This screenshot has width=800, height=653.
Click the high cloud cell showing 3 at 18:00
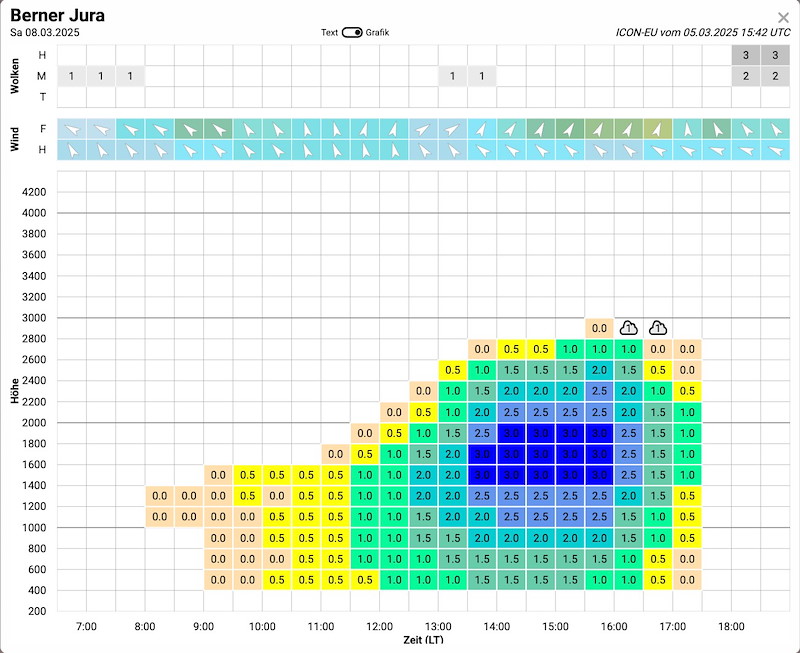[x=746, y=55]
